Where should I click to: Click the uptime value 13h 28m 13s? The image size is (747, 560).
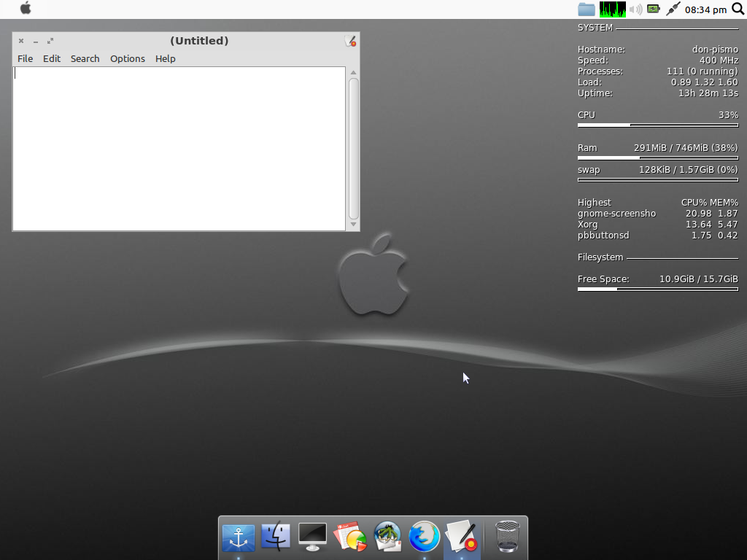pos(708,93)
